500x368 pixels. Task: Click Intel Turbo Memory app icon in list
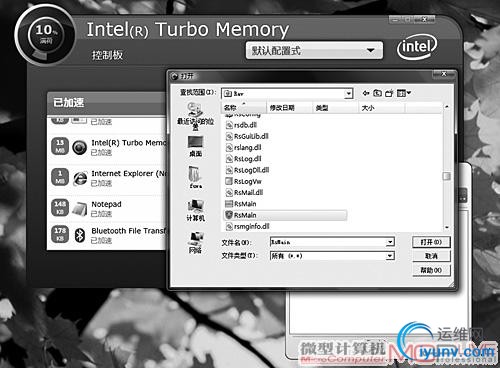click(x=79, y=147)
